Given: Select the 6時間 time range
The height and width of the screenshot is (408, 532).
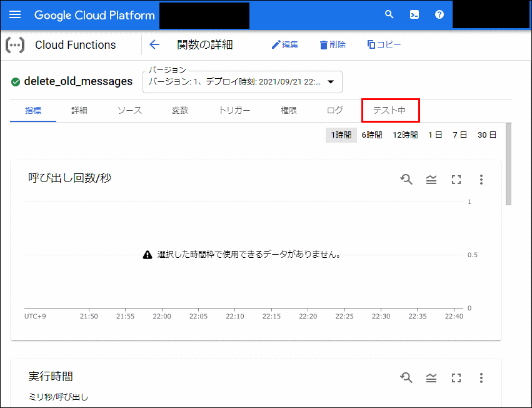Looking at the screenshot, I should 372,135.
